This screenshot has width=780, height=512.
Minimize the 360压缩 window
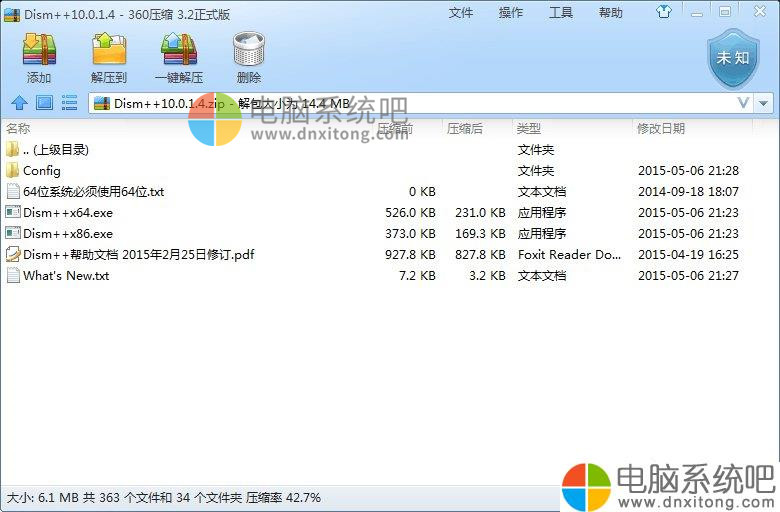coord(697,12)
